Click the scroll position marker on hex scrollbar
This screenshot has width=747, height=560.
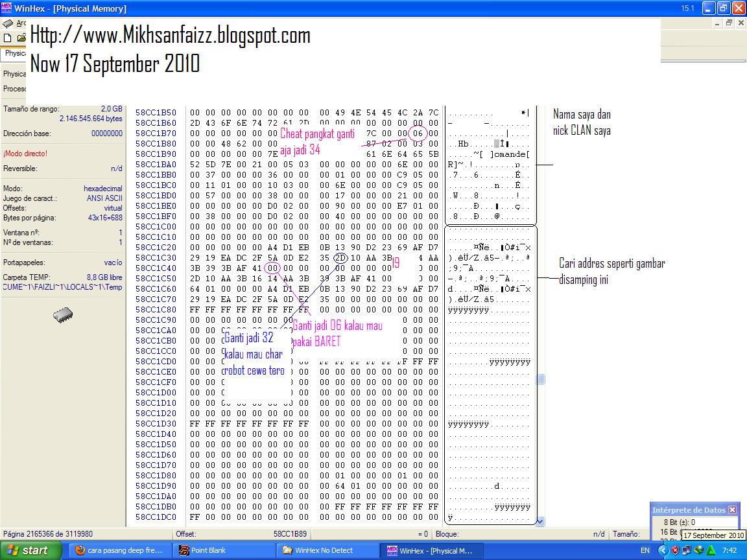pyautogui.click(x=539, y=379)
